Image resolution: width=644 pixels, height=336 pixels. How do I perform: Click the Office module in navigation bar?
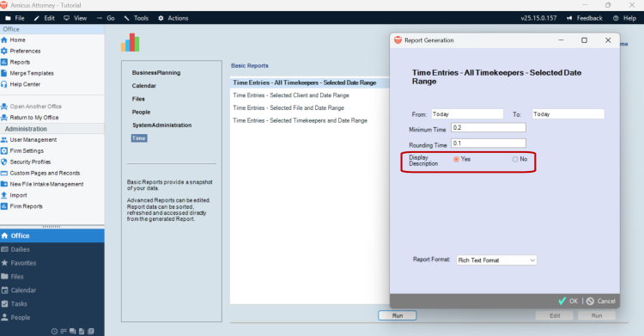(x=52, y=235)
